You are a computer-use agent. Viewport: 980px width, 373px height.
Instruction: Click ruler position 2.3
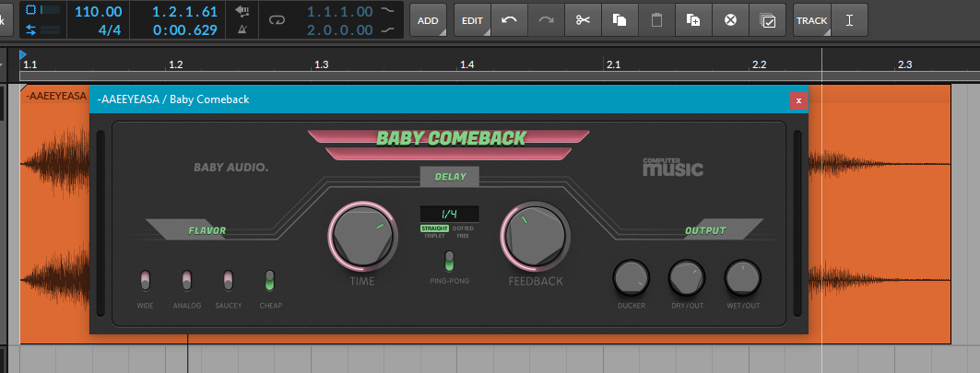[905, 64]
